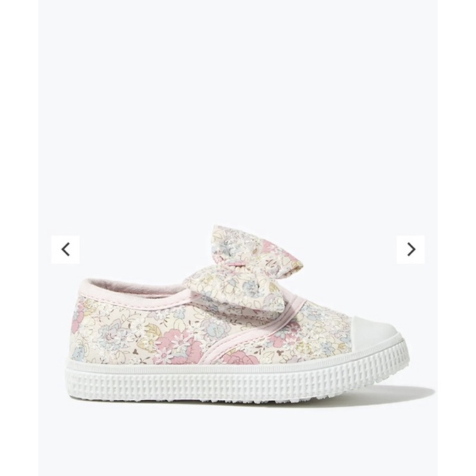
Task: Click the ribbed white sole of the shoe
Action: [x=237, y=380]
